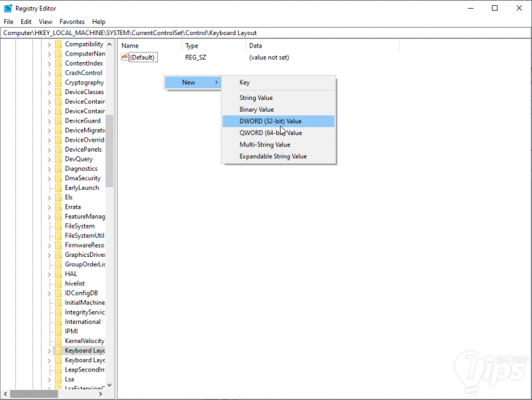Click the hivelist folder icon
Screen dimensions: 532x400
[58, 283]
